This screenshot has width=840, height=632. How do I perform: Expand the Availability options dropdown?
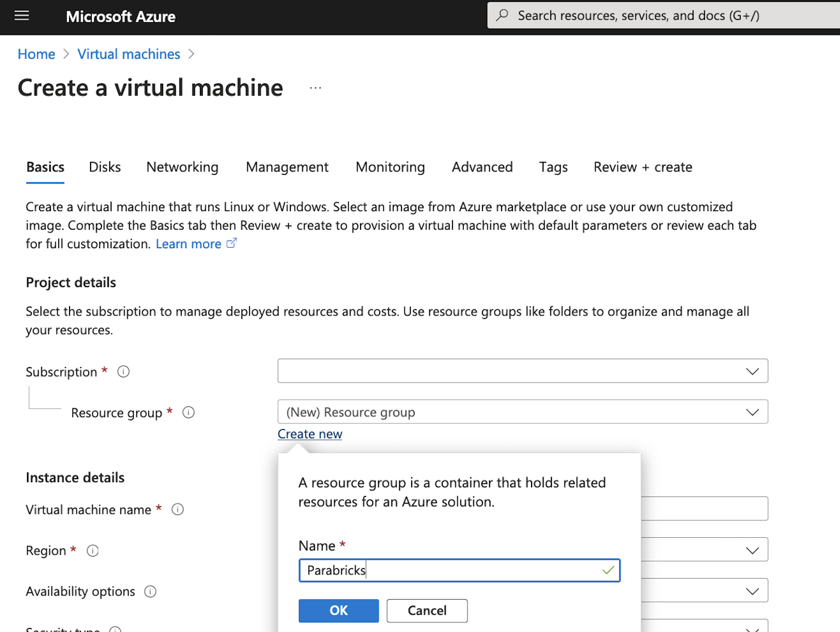[x=752, y=591]
